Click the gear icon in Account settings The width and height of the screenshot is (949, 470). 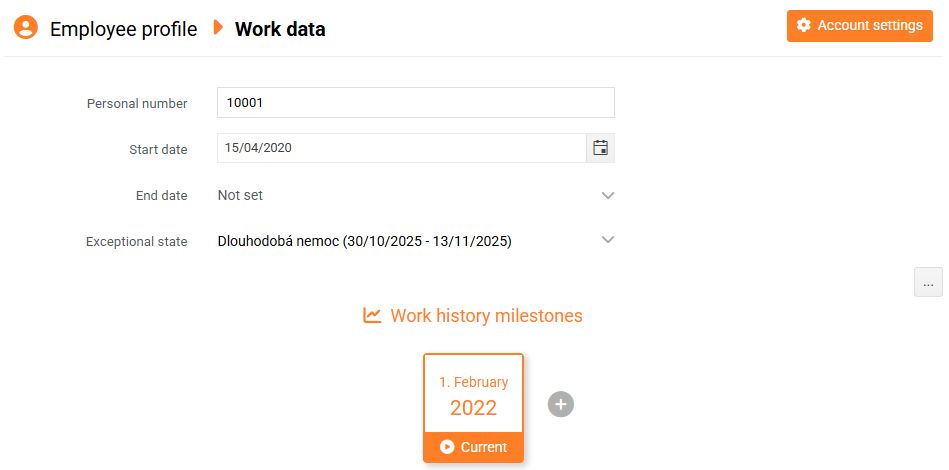point(804,26)
